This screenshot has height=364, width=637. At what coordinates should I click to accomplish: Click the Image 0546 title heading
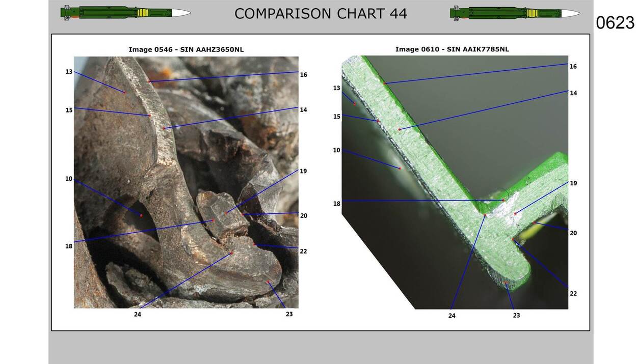point(186,49)
